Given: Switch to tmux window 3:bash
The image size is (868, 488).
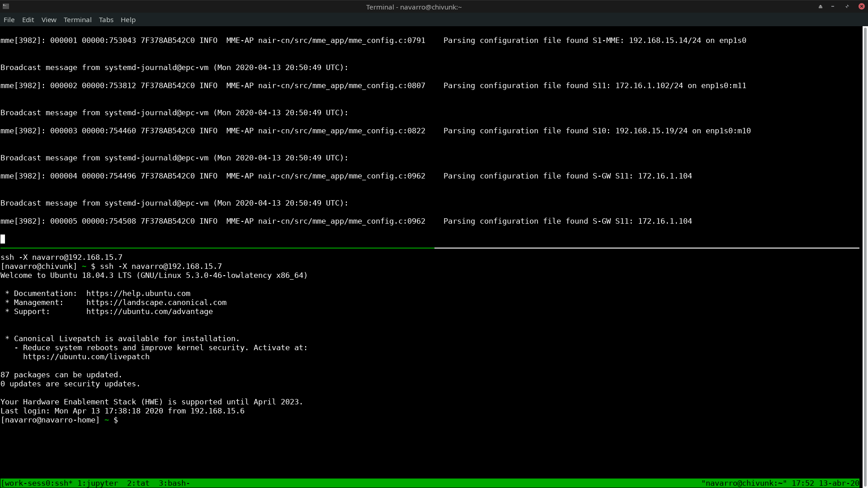Looking at the screenshot, I should (x=174, y=483).
